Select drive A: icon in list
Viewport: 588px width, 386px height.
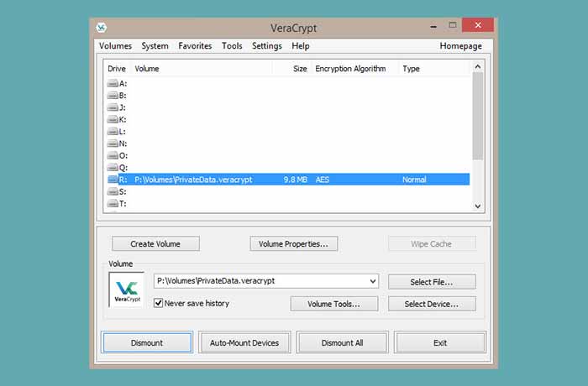coord(113,83)
